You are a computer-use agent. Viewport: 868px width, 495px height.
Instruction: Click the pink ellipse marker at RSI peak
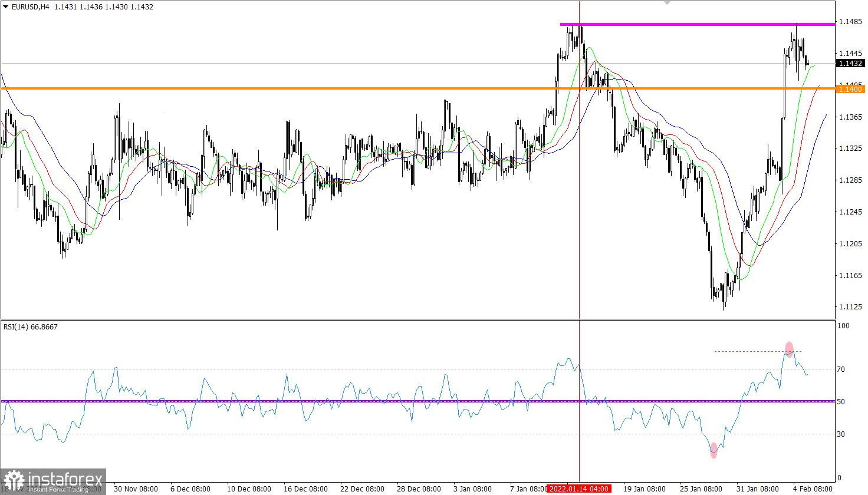[789, 348]
